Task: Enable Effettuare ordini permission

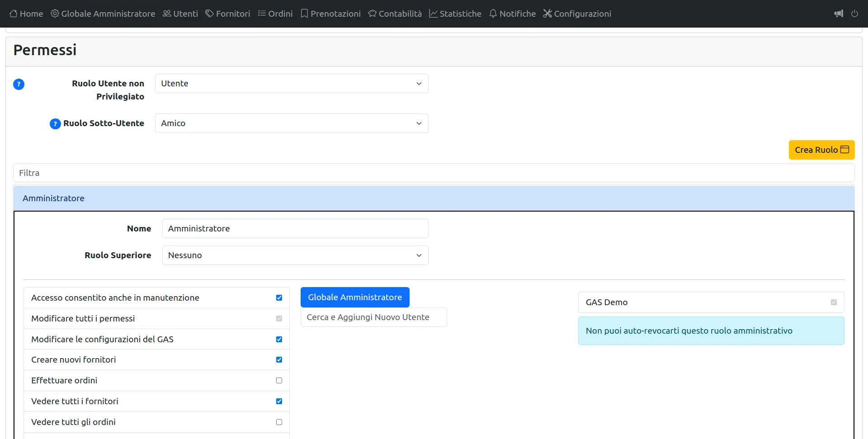Action: click(279, 381)
